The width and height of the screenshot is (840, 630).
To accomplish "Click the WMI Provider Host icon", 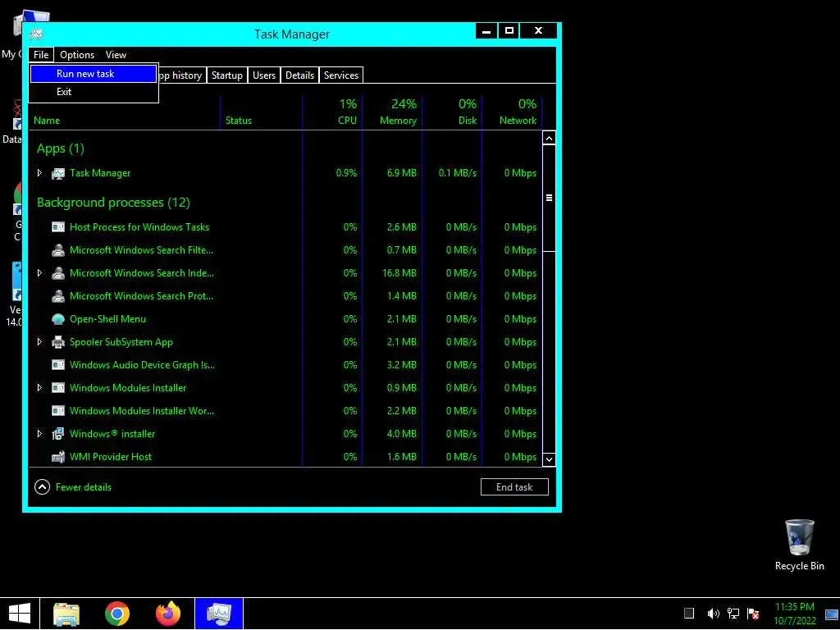I will tap(58, 457).
